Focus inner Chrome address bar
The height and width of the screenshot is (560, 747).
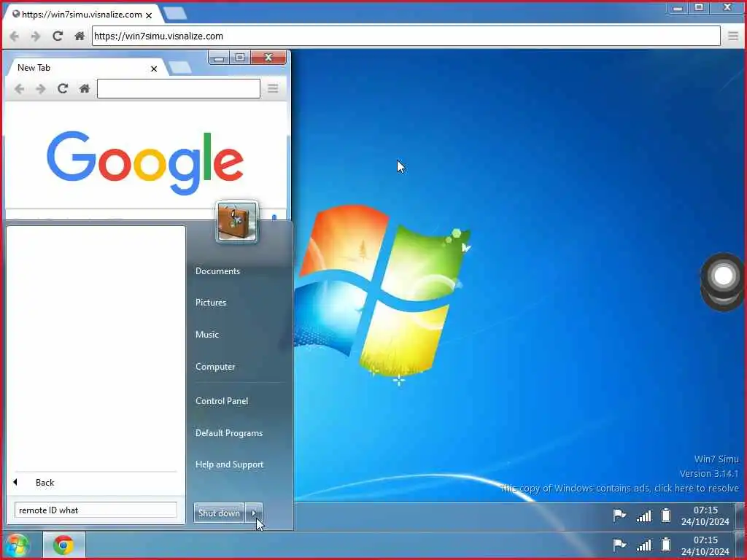click(179, 88)
